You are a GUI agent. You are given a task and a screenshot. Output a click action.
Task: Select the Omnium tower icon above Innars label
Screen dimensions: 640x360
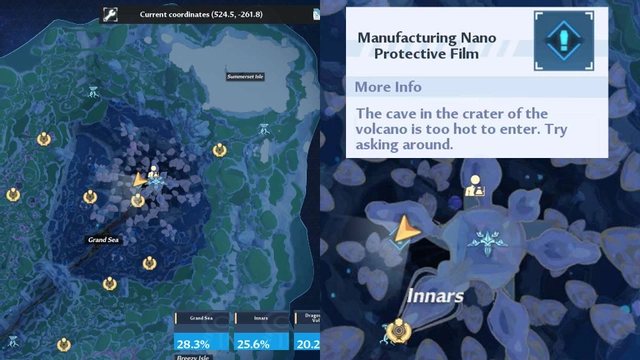coord(488,241)
